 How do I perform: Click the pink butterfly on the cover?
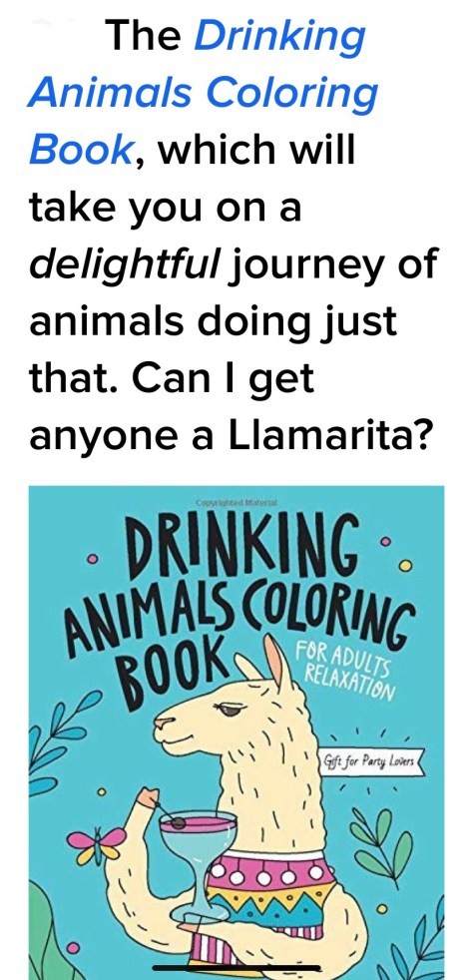(x=96, y=843)
